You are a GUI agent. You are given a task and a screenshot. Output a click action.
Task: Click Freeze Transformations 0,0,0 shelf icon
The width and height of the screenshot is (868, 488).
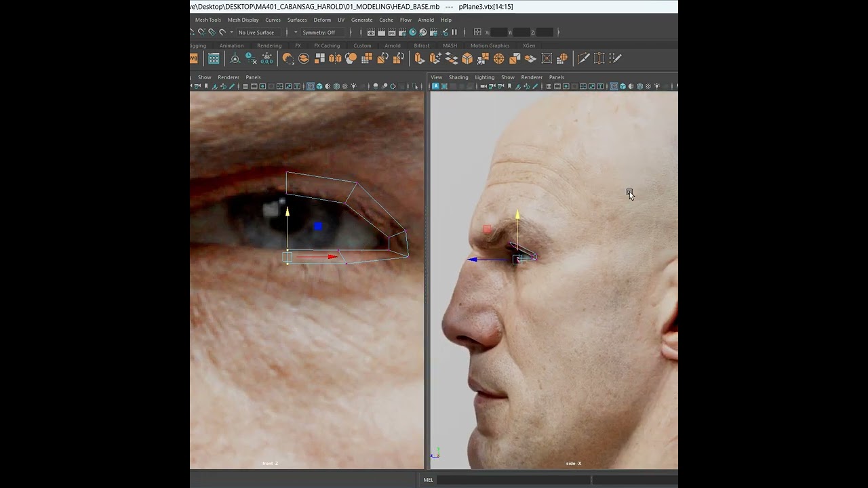pos(267,58)
